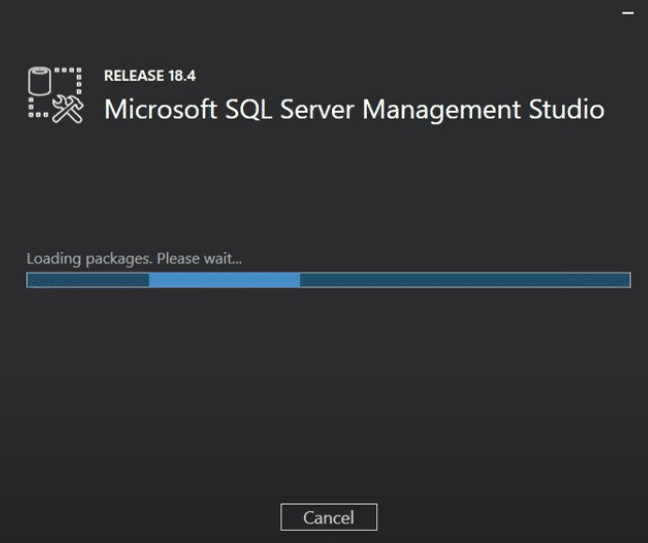Click the wrench and screwdriver icon
Viewport: 648px width, 543px height.
pos(67,110)
